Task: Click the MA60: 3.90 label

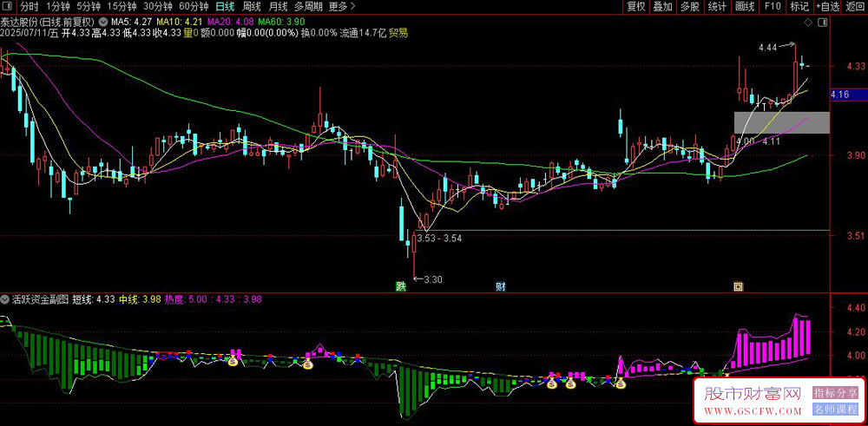Action: [281, 23]
